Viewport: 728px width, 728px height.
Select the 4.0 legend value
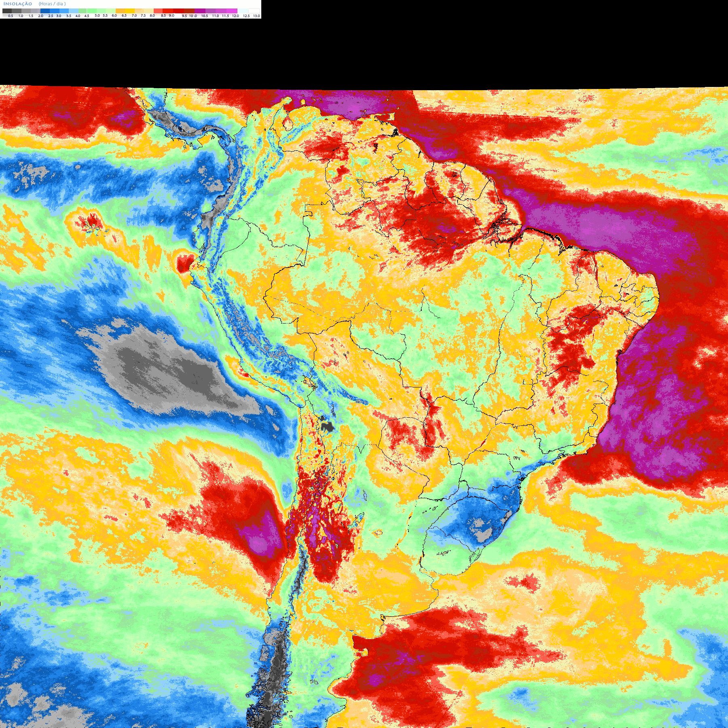78,16
